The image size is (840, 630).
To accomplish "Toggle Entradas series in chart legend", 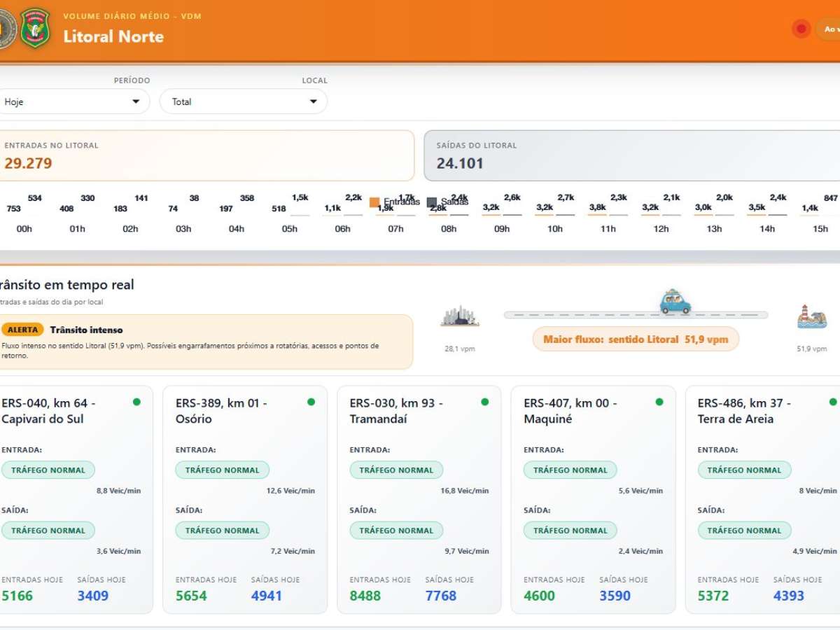I will pos(395,202).
